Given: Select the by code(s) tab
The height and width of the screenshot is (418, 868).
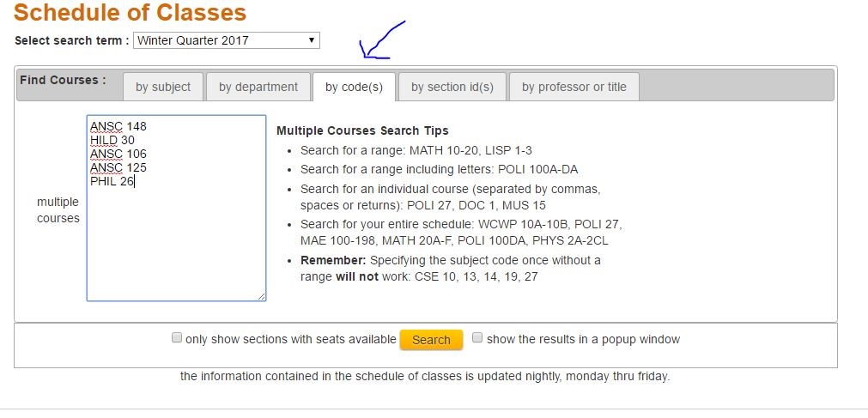Looking at the screenshot, I should (x=354, y=87).
